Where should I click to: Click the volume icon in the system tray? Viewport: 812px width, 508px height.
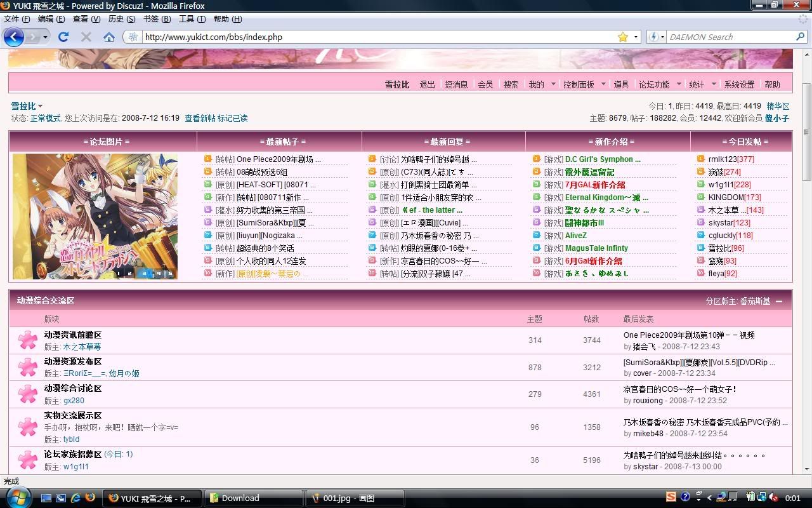tap(773, 497)
